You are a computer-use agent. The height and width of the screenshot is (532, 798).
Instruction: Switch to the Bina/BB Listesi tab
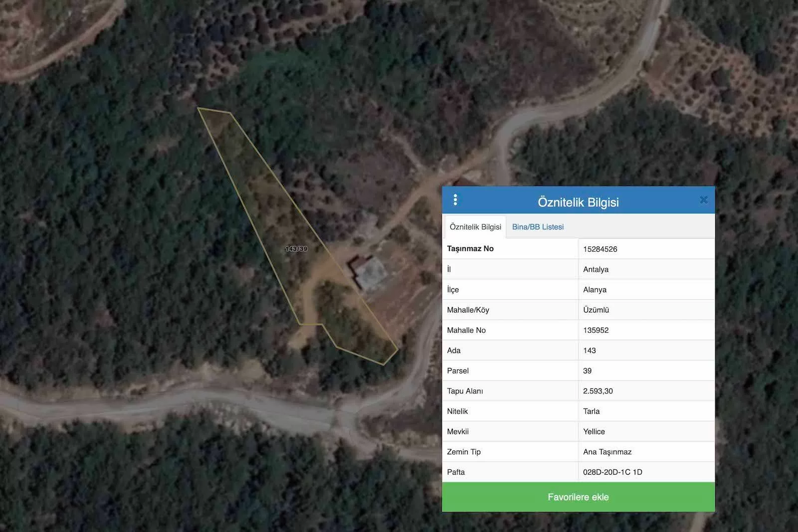coord(538,227)
